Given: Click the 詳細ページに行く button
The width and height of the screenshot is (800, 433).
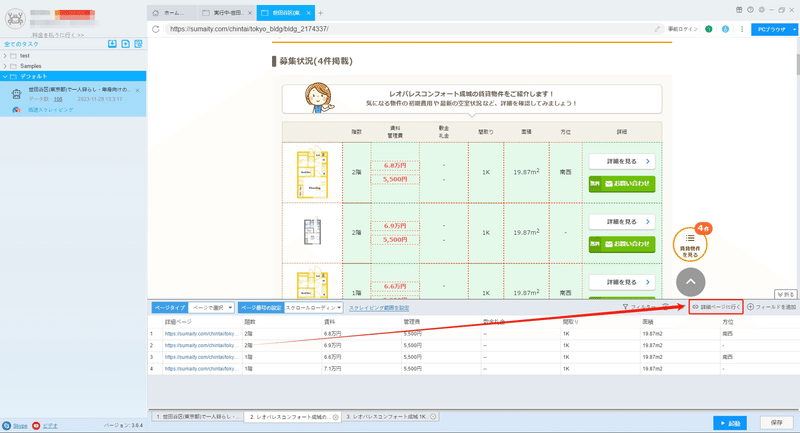Looking at the screenshot, I should click(716, 307).
